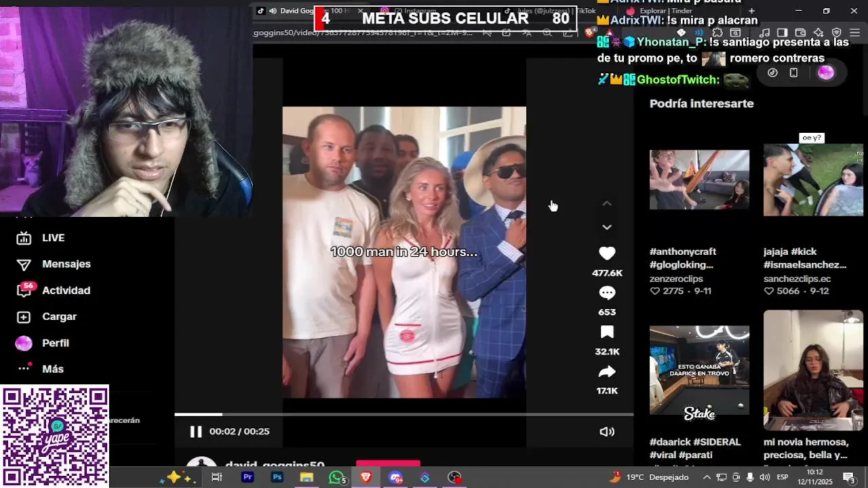Viewport: 868px width, 488px height.
Task: Click the #daarick #SIDERAL caption text
Action: (695, 449)
